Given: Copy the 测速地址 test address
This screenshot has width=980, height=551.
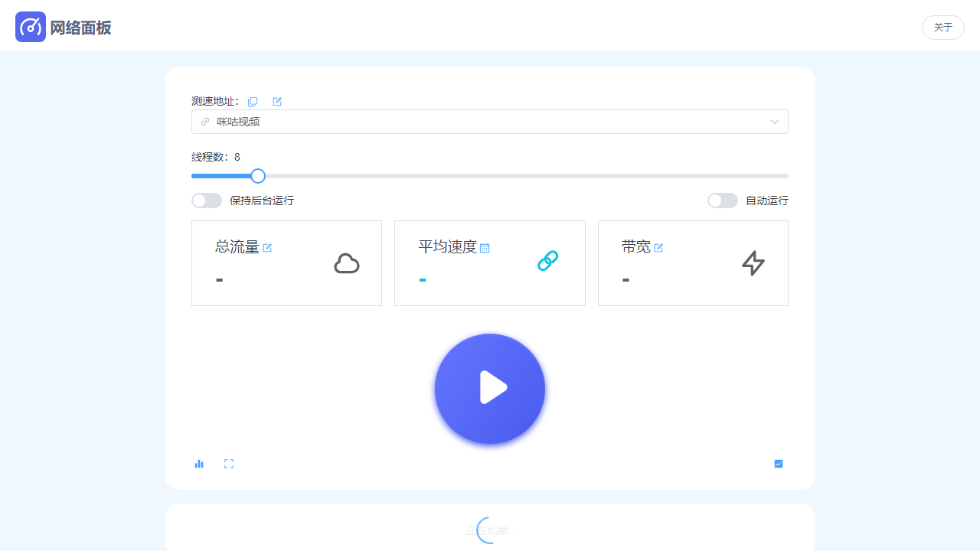Looking at the screenshot, I should 253,102.
